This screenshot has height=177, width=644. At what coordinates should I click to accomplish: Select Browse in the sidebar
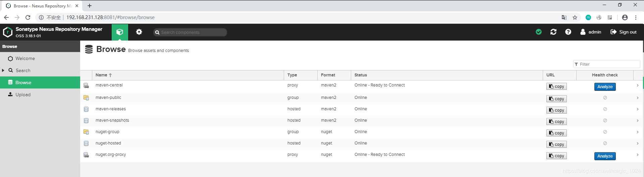(40, 82)
